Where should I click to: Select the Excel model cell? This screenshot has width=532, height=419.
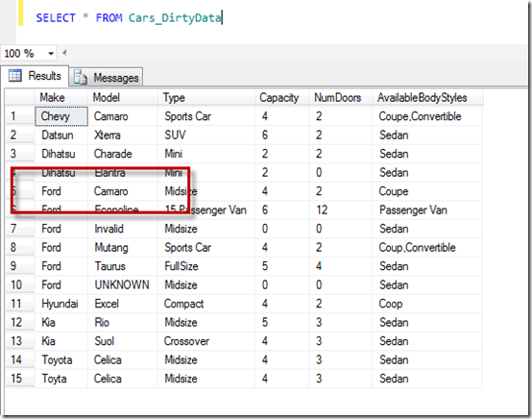(x=123, y=304)
